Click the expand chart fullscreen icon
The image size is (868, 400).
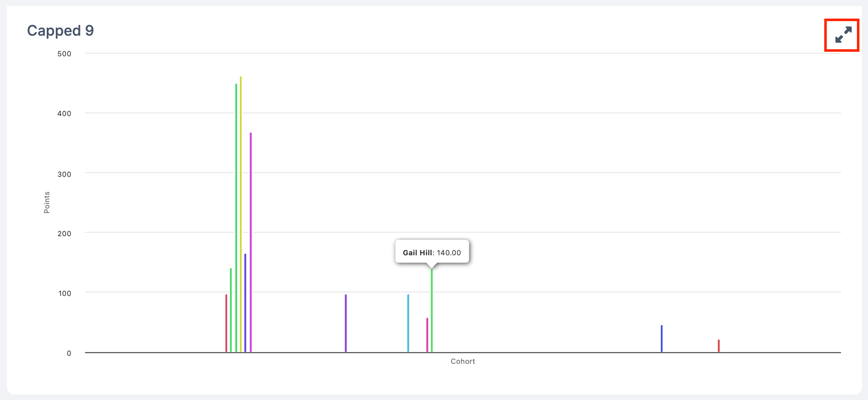pos(843,35)
